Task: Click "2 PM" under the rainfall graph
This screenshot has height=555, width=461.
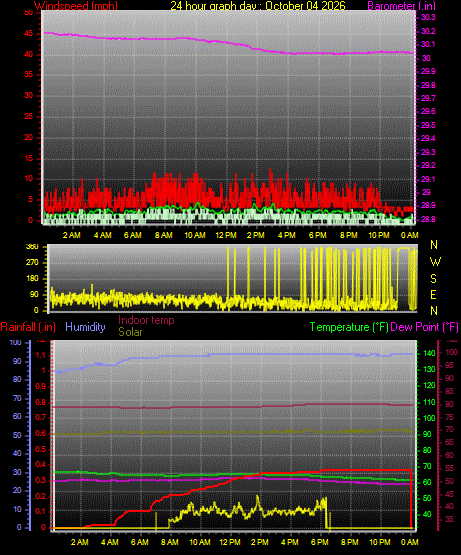Action: click(260, 542)
